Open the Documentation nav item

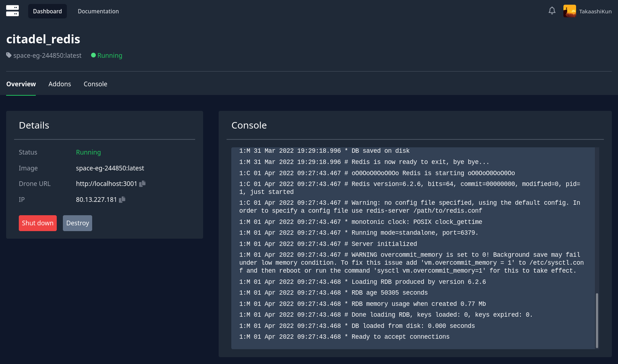pyautogui.click(x=98, y=11)
